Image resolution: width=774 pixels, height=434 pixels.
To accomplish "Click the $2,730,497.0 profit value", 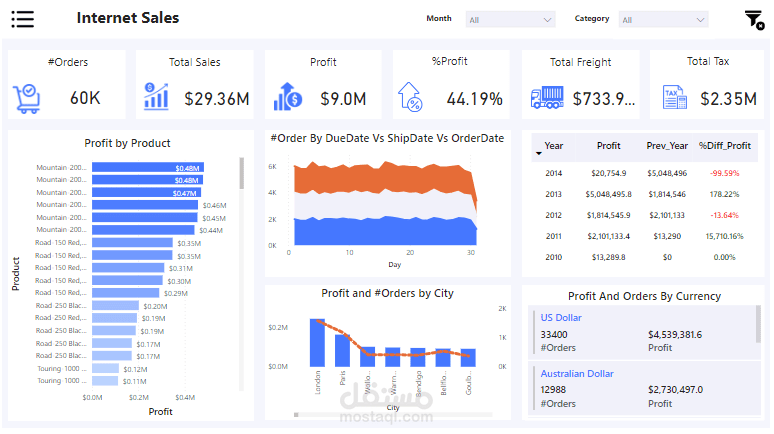I will (675, 390).
